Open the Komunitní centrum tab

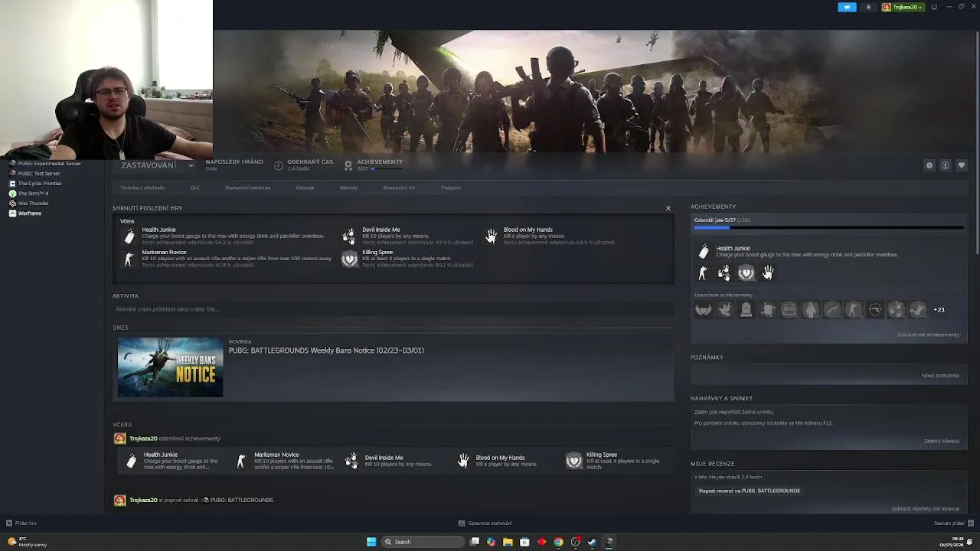click(x=247, y=187)
